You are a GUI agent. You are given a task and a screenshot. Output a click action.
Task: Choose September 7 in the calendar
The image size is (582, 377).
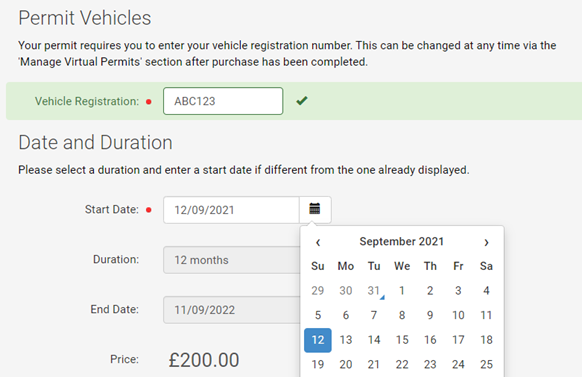(374, 315)
